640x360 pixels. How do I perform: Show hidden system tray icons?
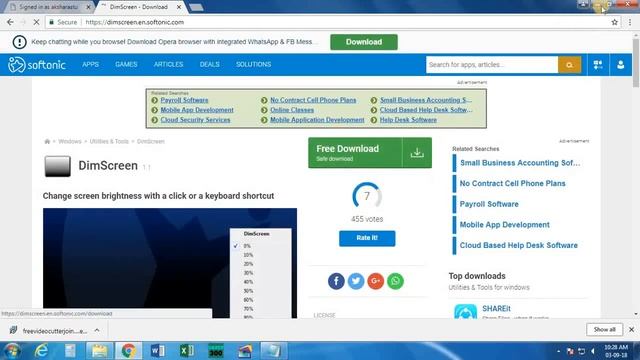pos(558,351)
